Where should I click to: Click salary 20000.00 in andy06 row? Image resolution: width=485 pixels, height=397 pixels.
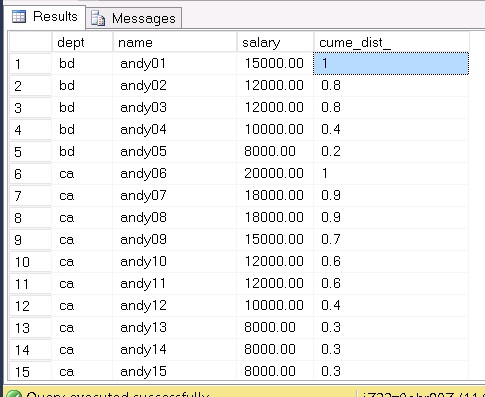pyautogui.click(x=275, y=173)
